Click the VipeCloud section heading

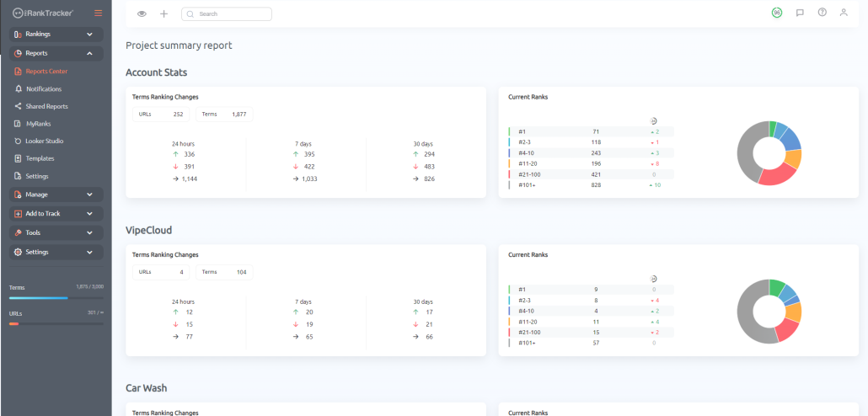click(149, 230)
